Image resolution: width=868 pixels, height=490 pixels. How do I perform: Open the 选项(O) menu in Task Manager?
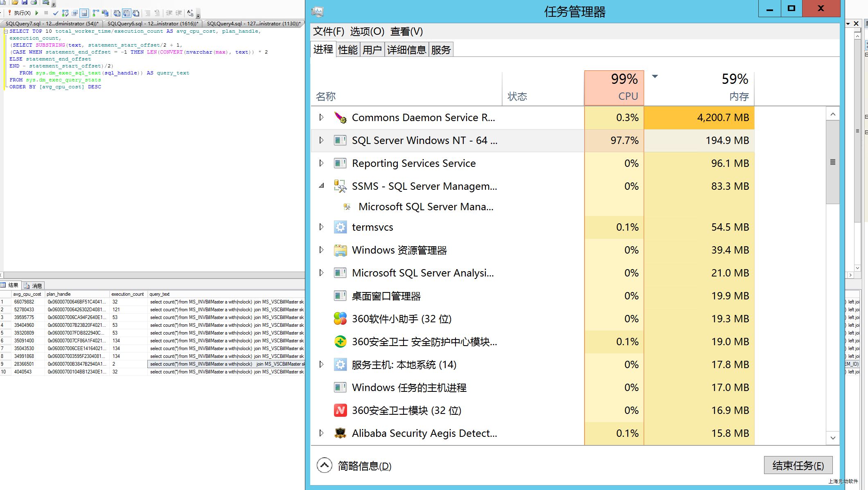pyautogui.click(x=367, y=31)
